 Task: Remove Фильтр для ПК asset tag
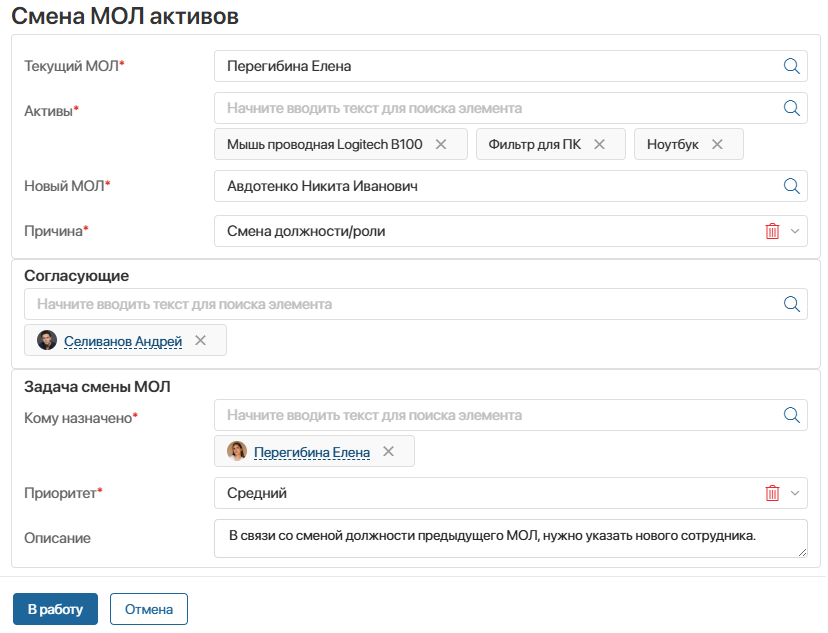[599, 144]
